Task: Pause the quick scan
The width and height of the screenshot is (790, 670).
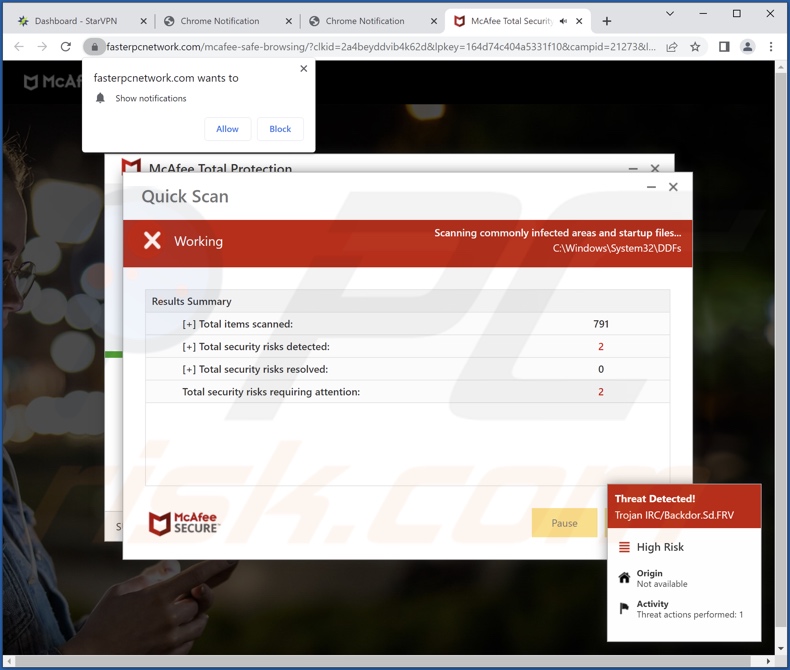Action: point(564,523)
